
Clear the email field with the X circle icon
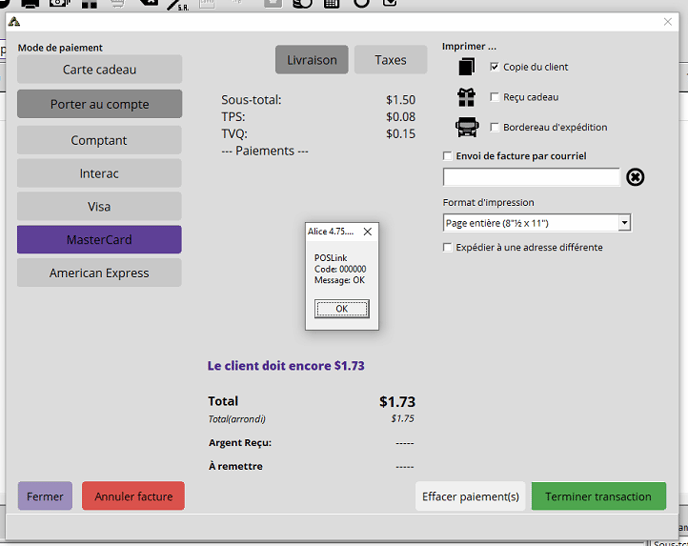[x=635, y=177]
